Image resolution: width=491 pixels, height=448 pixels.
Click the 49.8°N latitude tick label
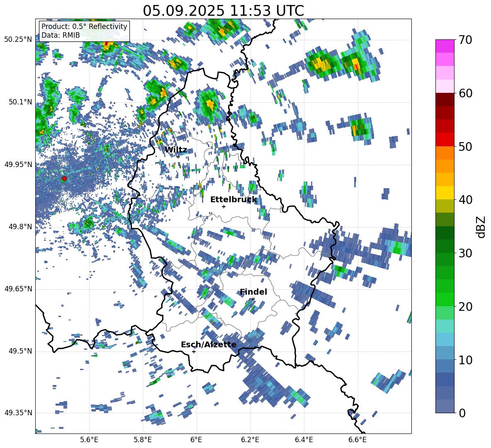point(20,227)
